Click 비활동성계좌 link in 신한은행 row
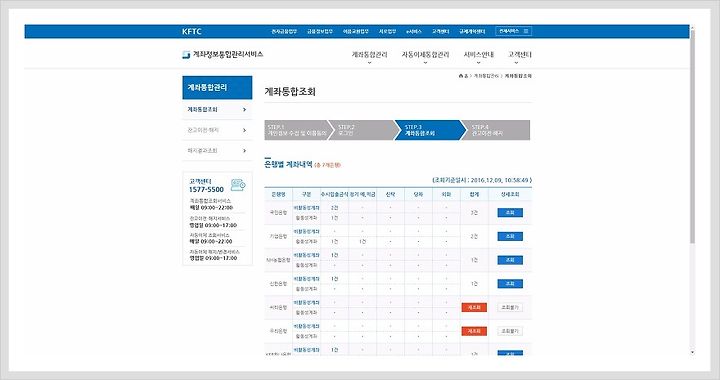This screenshot has height=380, width=720. pyautogui.click(x=306, y=279)
